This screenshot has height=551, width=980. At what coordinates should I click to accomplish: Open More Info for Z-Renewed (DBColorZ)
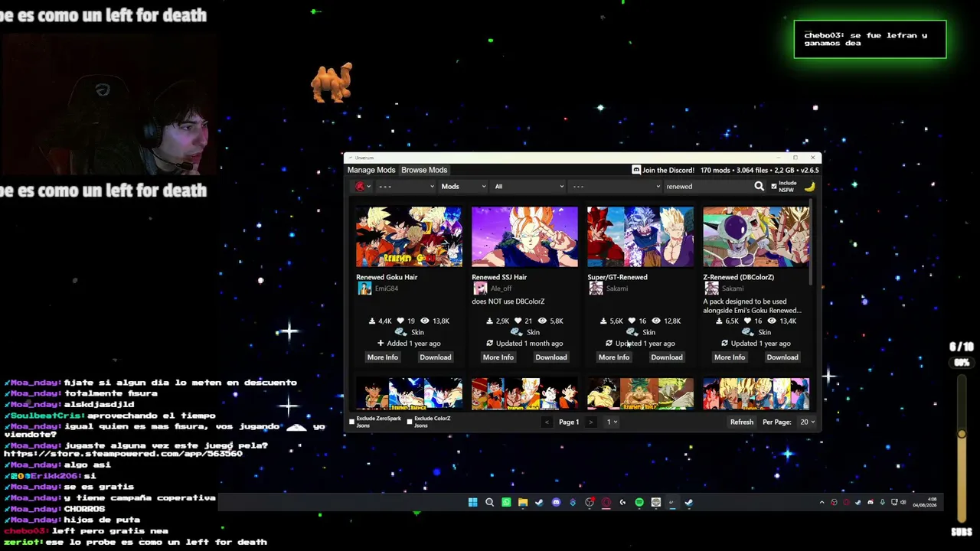[730, 357]
